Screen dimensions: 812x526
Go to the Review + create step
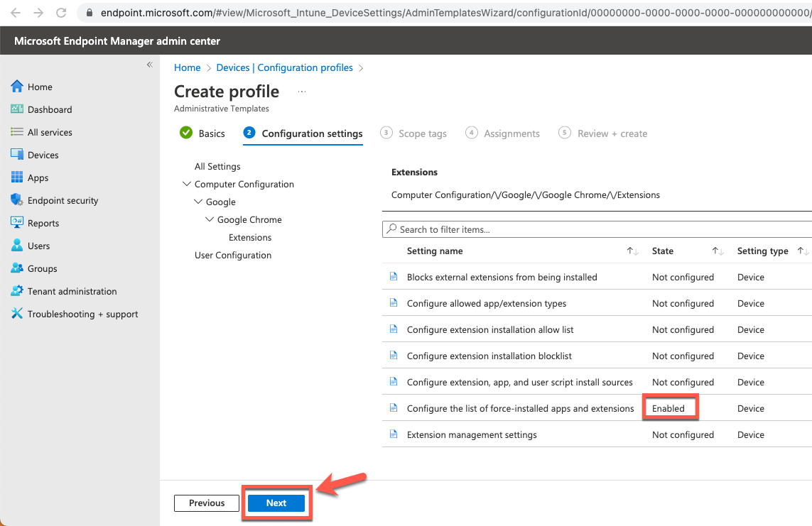[x=603, y=133]
